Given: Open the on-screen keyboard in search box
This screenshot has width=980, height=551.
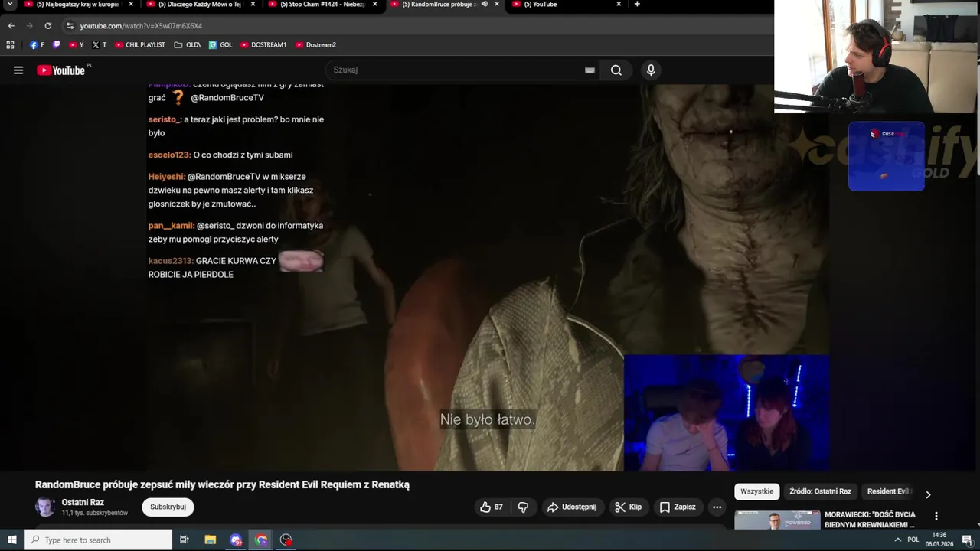Looking at the screenshot, I should click(590, 70).
